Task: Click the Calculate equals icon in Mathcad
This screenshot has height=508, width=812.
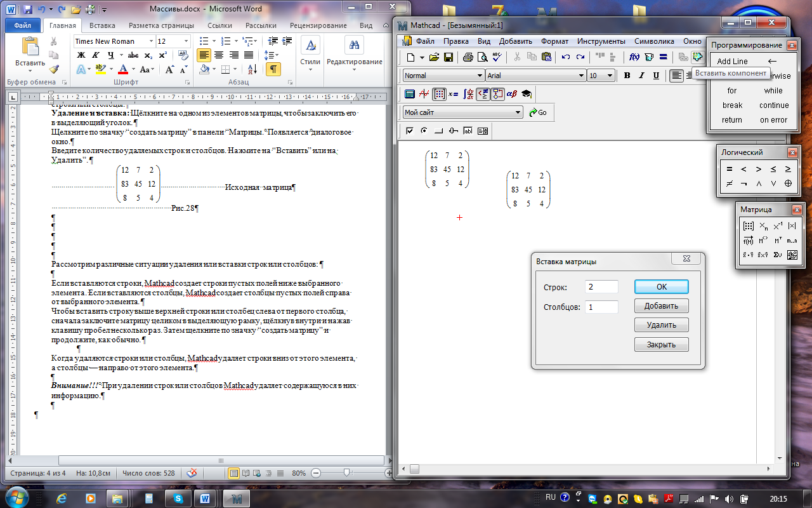Action: click(663, 57)
